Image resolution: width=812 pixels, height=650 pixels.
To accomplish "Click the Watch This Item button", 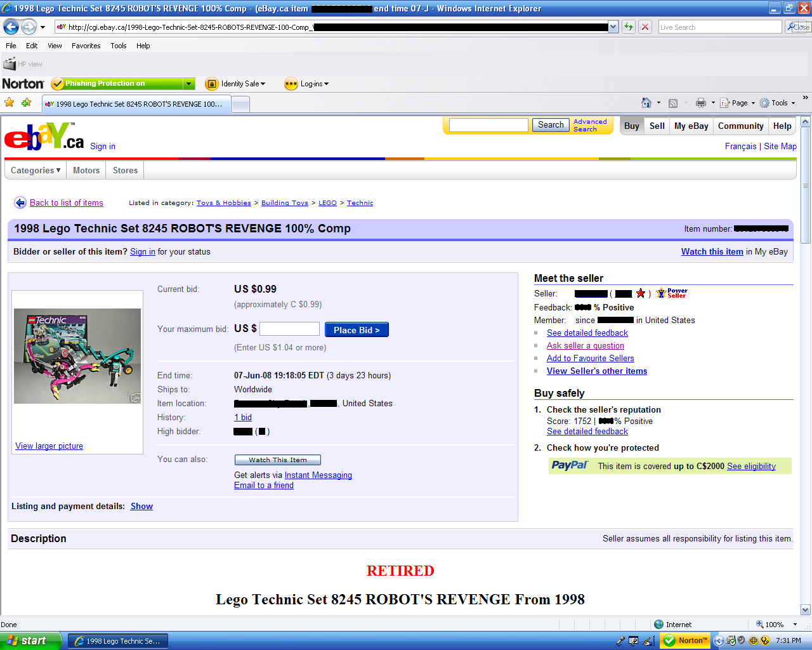I will (x=277, y=460).
